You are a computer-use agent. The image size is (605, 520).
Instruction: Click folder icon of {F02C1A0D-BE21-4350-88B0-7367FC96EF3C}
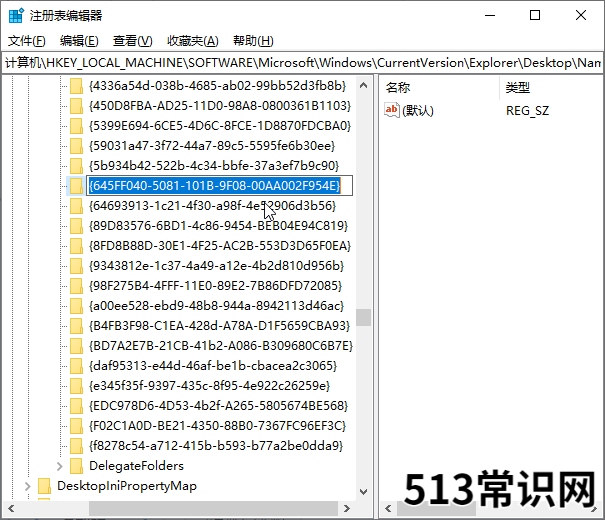[x=76, y=426]
